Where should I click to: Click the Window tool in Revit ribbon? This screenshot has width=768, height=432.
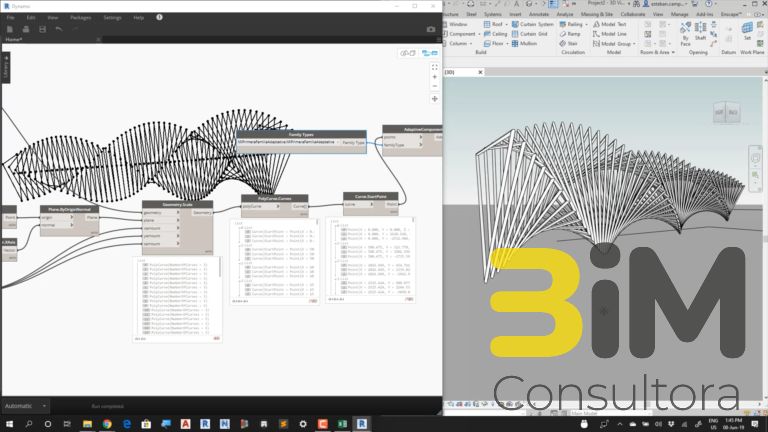(x=455, y=24)
